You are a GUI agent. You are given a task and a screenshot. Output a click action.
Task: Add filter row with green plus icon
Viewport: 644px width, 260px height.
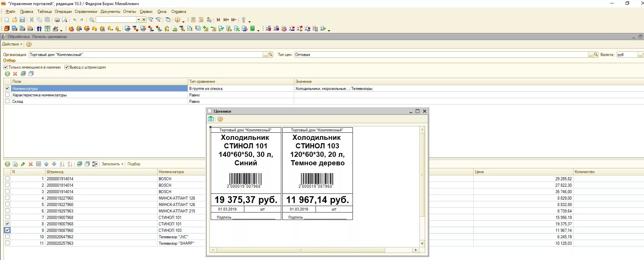tap(7, 74)
